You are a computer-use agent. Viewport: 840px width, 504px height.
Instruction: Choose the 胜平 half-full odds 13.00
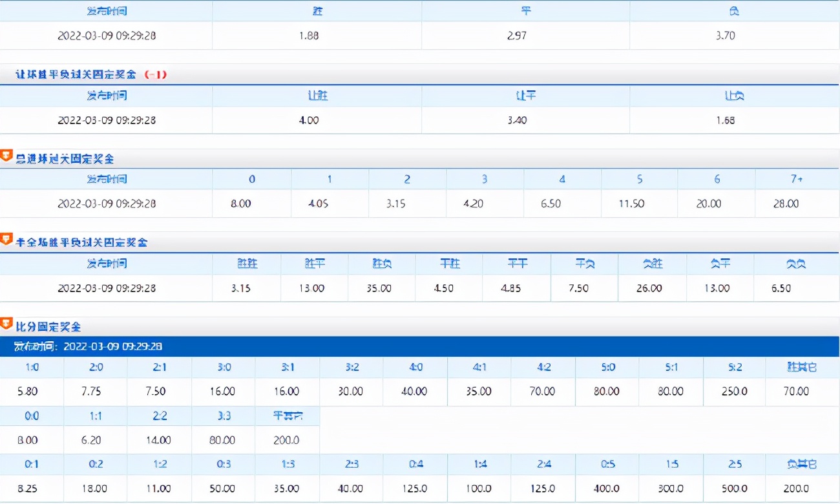(311, 288)
